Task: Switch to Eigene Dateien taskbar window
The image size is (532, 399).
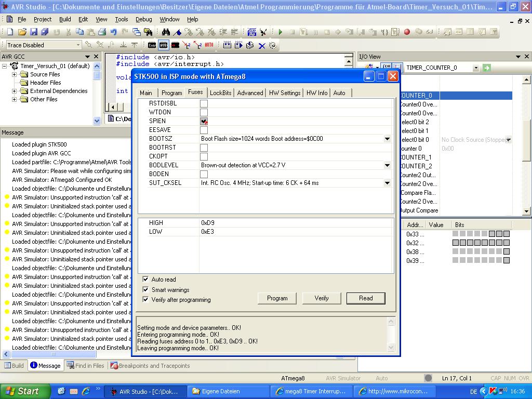Action: pos(229,391)
